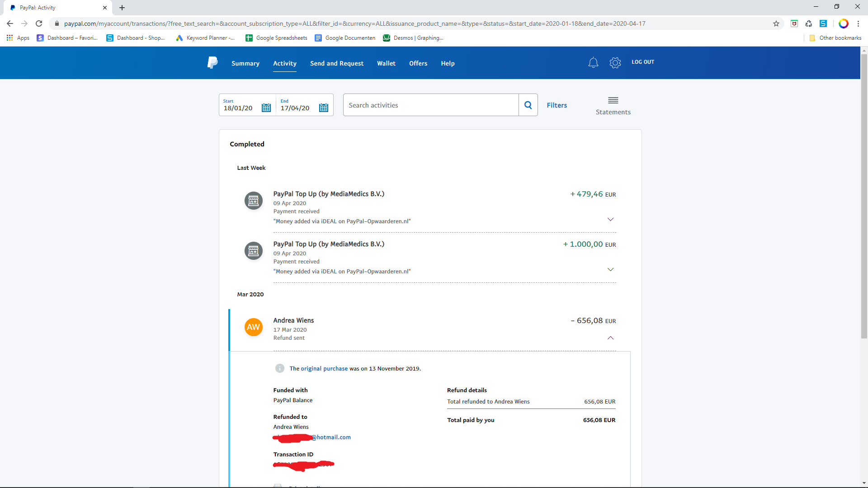This screenshot has width=868, height=488.
Task: Click the browser address bar URL
Action: pos(355,23)
